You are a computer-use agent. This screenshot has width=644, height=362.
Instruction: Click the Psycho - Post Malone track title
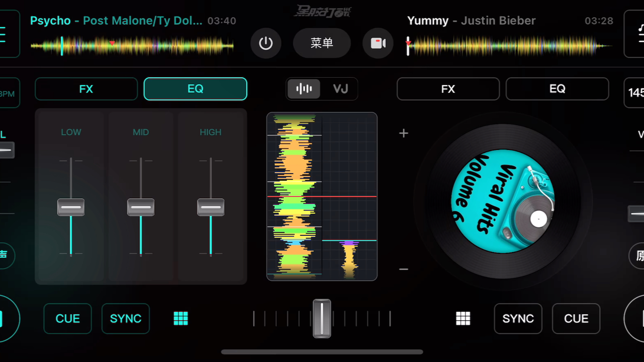(116, 21)
